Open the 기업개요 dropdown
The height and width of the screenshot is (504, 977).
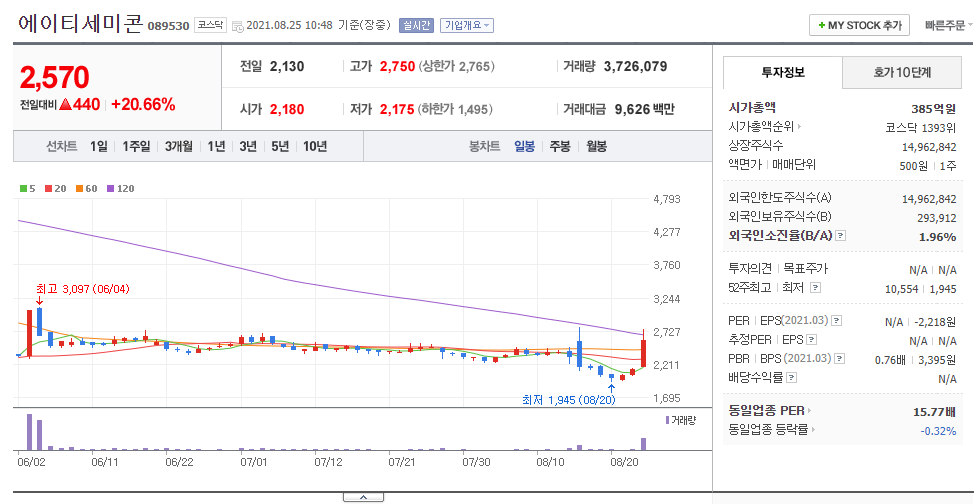click(467, 26)
